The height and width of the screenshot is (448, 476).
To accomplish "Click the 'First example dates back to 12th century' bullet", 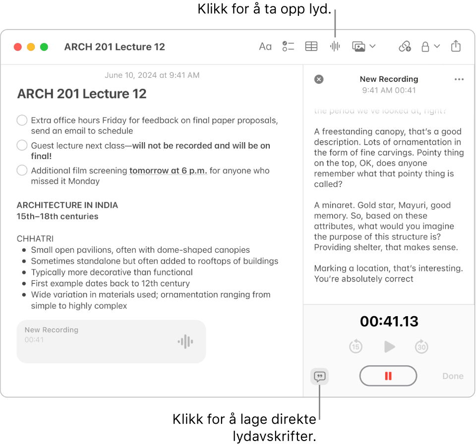I will pyautogui.click(x=110, y=283).
